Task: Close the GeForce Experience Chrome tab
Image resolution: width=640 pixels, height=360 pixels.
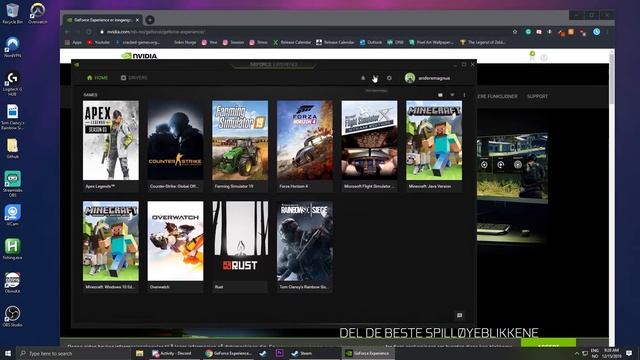Action: click(x=138, y=20)
